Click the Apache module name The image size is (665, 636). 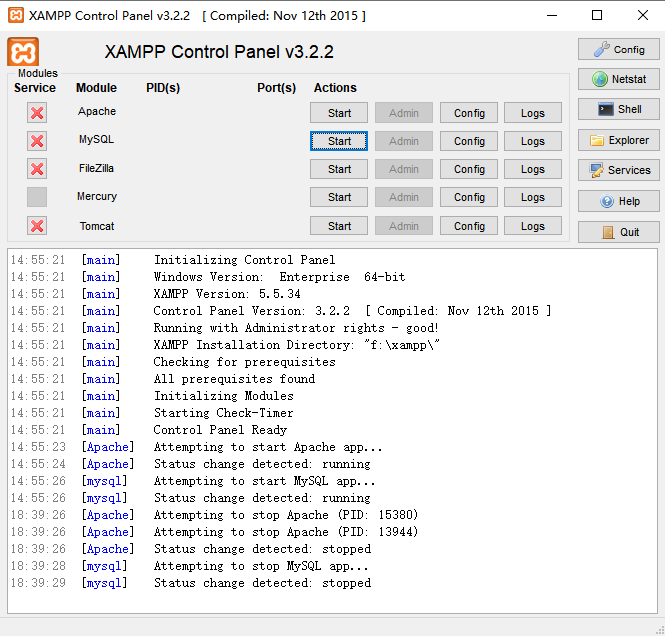[97, 111]
